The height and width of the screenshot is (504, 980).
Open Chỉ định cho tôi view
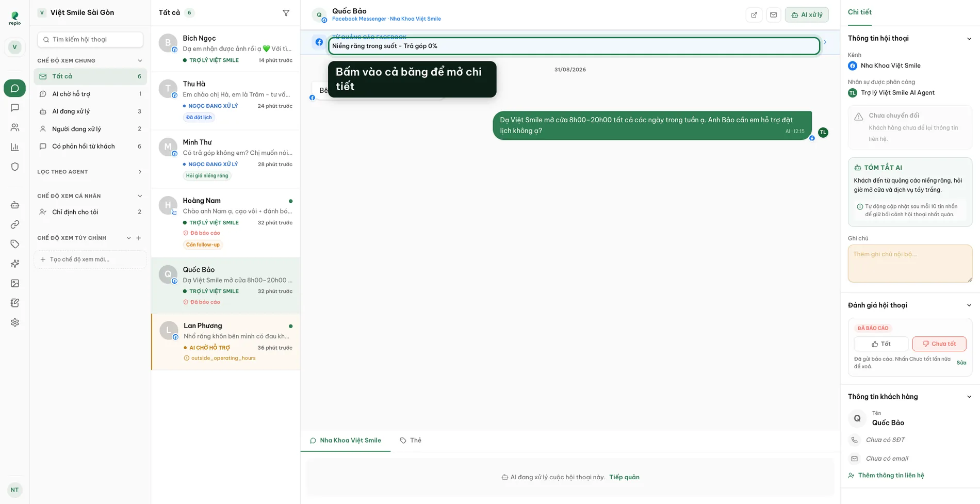90,212
